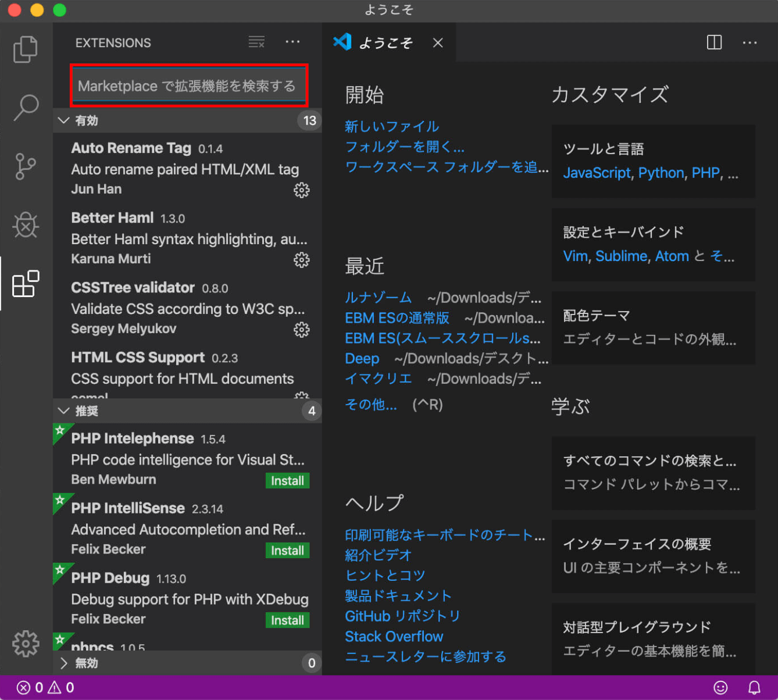The width and height of the screenshot is (778, 700).
Task: Open recent project イマクリエ
Action: [378, 379]
